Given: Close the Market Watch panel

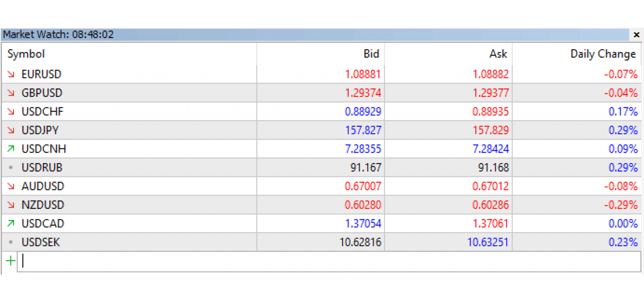Looking at the screenshot, I should tap(636, 35).
